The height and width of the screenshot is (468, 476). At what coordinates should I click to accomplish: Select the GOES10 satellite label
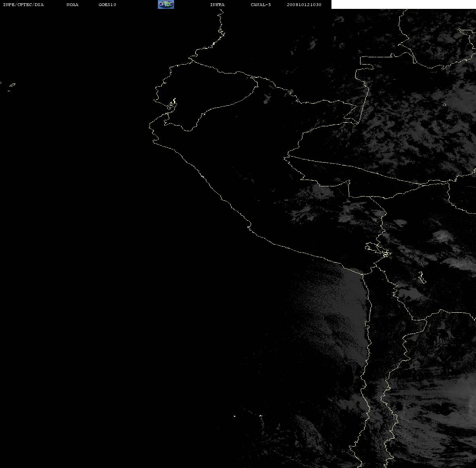(107, 4)
